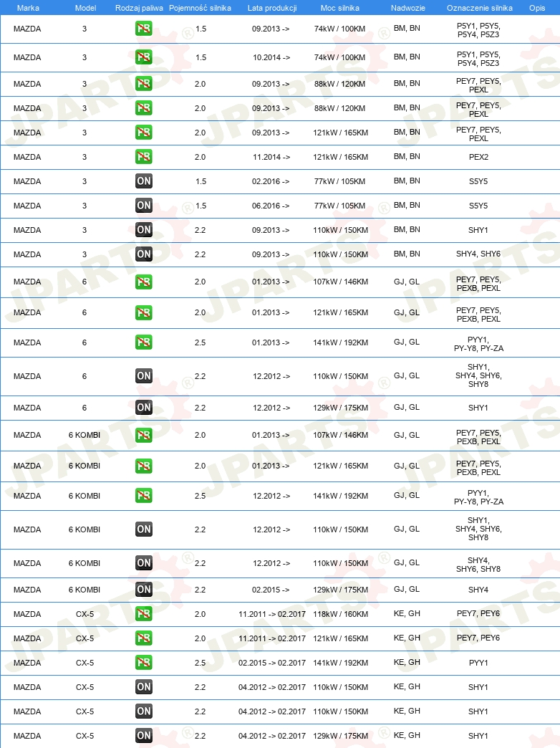Viewport: 560px width, 748px height.
Task: Click petrol icon for Mazda 6 2.0 107kW sedan
Action: [x=143, y=282]
